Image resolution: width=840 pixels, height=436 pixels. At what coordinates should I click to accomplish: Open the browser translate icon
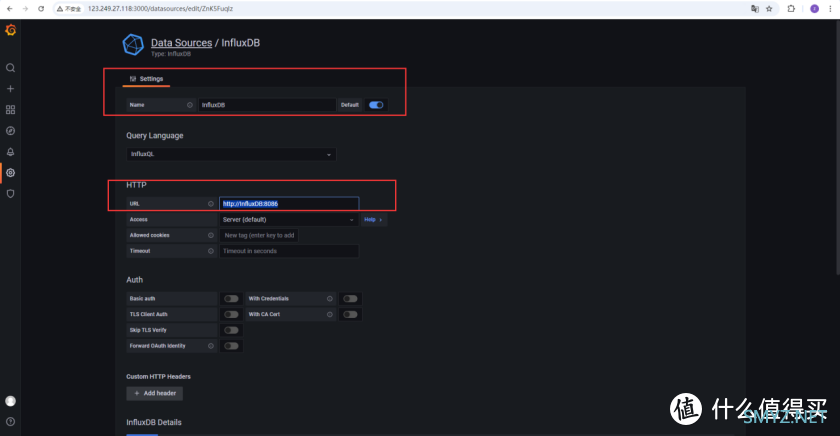point(755,9)
